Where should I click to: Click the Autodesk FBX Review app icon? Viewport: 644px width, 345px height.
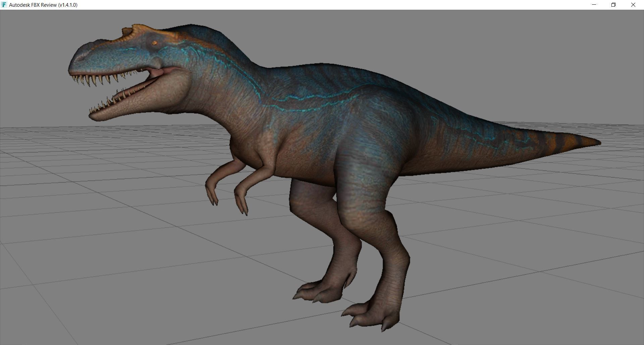4,5
